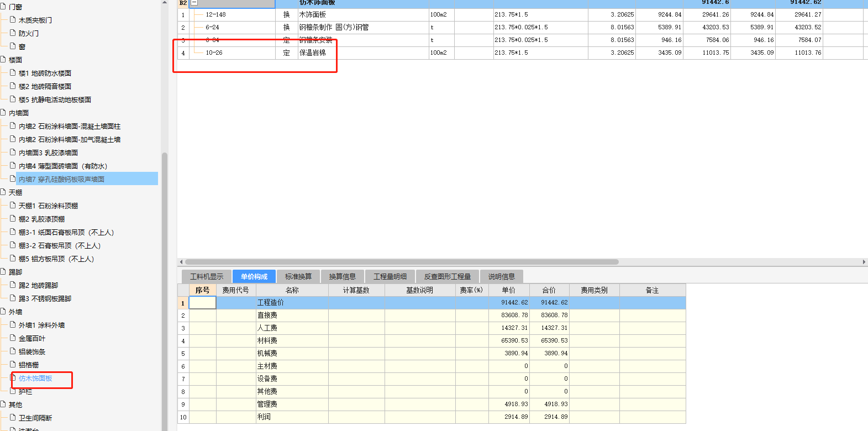The height and width of the screenshot is (431, 868).
Task: Switch to 工程量明细 tab
Action: [390, 276]
